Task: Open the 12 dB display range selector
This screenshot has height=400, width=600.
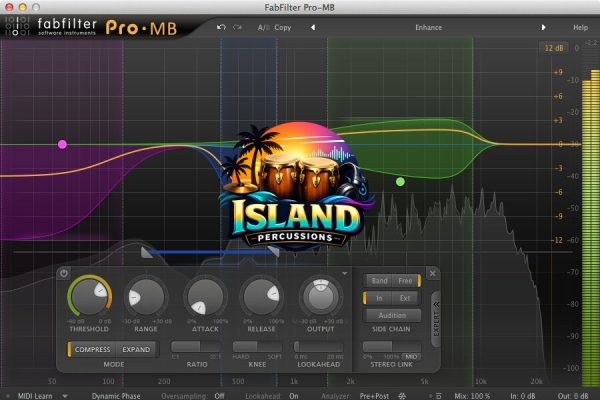Action: click(x=554, y=48)
